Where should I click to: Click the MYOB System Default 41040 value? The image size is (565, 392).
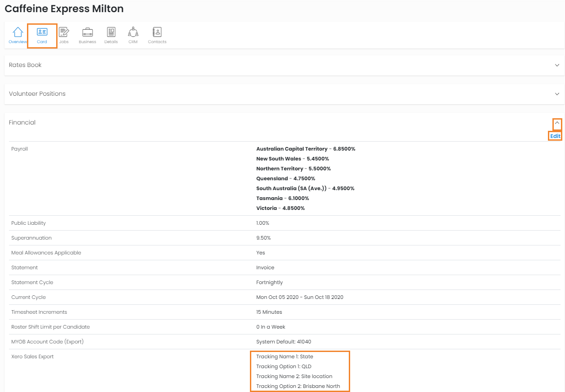point(283,342)
